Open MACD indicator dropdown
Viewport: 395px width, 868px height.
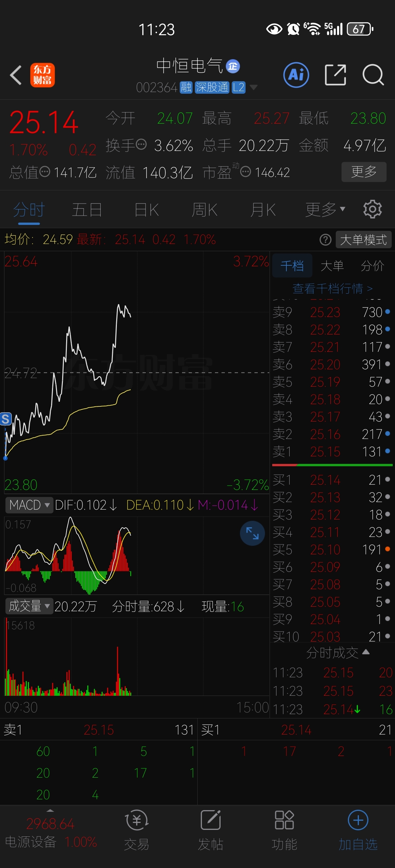click(x=29, y=505)
